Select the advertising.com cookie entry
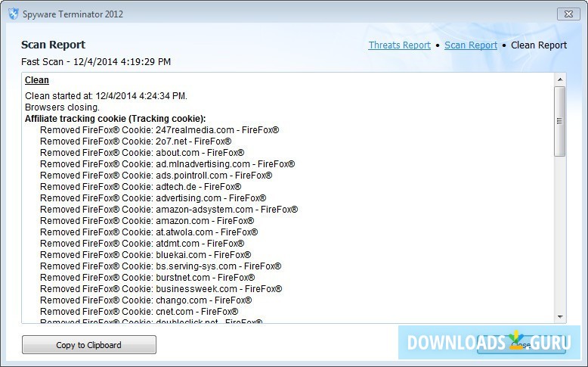 coord(153,198)
